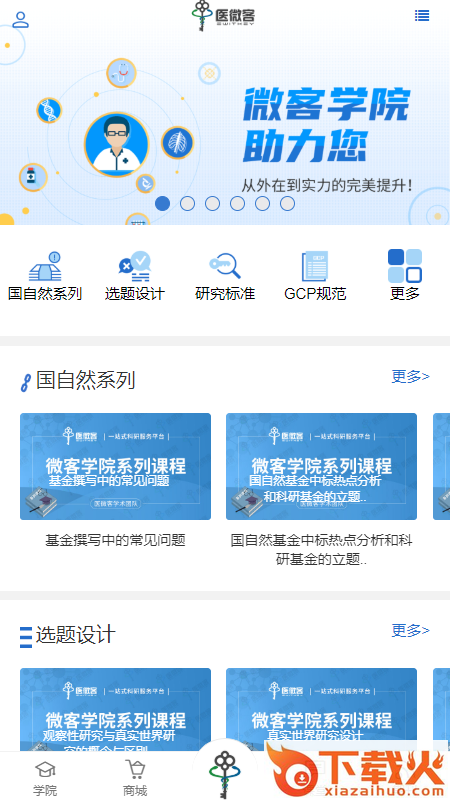Click the title 基金撰写中的常见问题

click(115, 540)
